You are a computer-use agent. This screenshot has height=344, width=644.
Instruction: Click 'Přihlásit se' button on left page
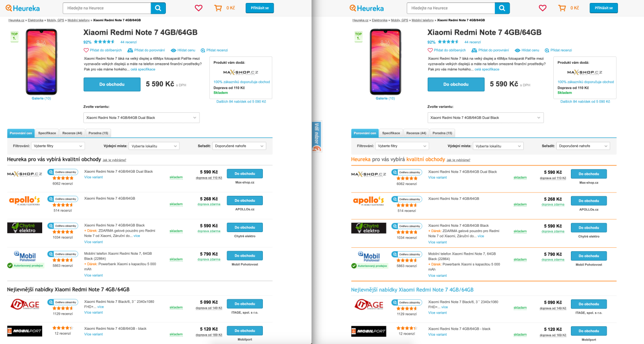(259, 8)
